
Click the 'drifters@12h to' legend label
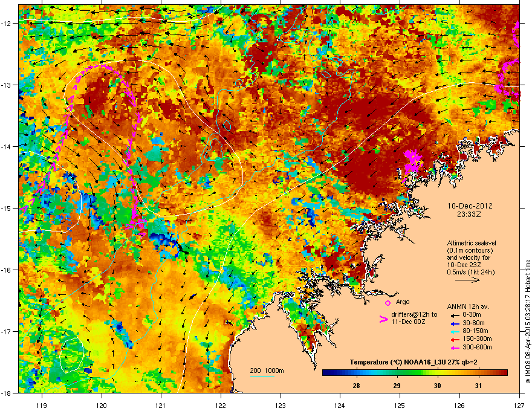[x=414, y=314]
